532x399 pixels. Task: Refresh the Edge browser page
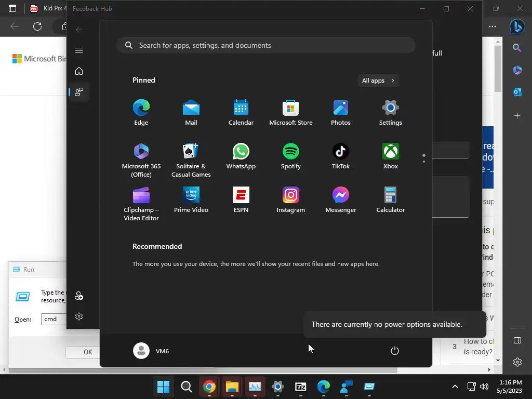[x=37, y=26]
